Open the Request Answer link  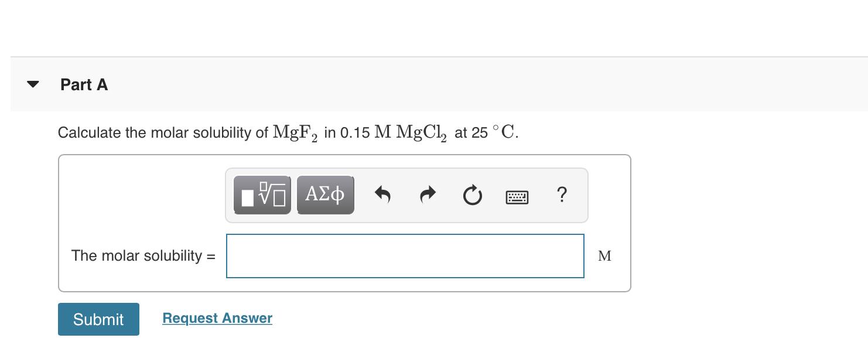[217, 318]
